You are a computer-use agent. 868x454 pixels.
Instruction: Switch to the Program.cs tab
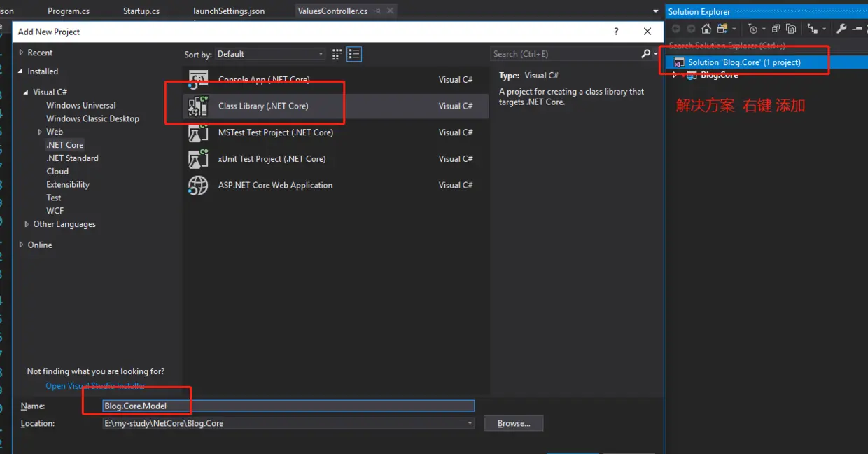[69, 11]
